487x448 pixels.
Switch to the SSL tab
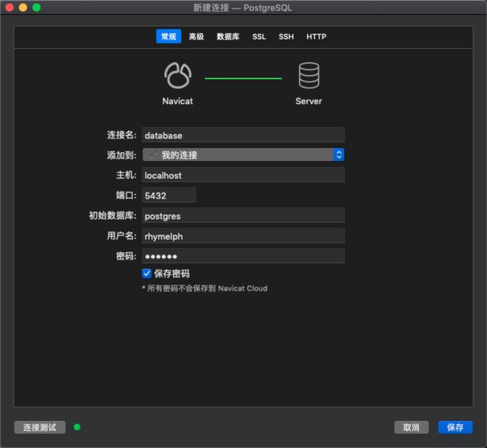point(259,37)
